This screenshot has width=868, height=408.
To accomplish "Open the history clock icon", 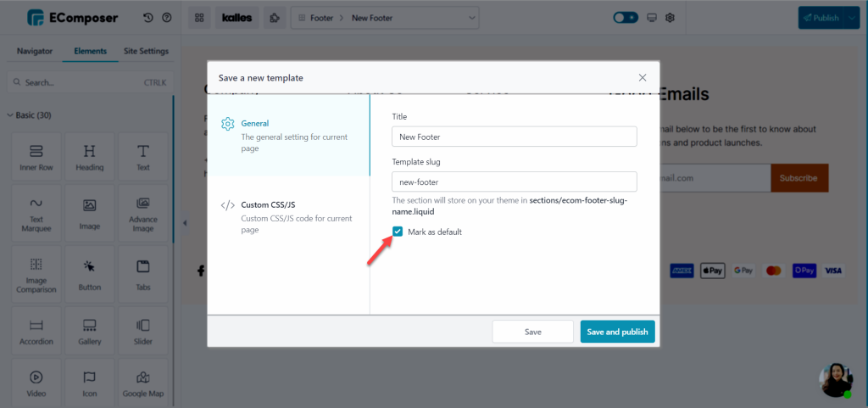I will click(x=147, y=18).
